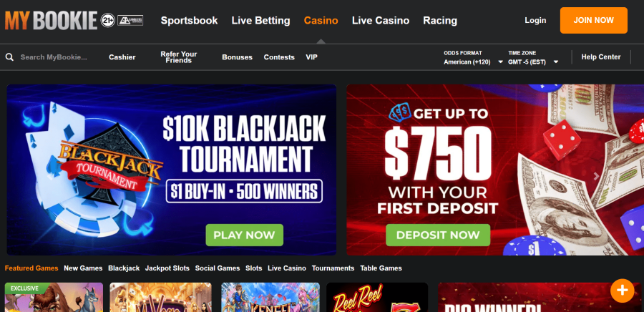Image resolution: width=644 pixels, height=312 pixels.
Task: Click the MyBookie logo
Action: click(x=51, y=20)
